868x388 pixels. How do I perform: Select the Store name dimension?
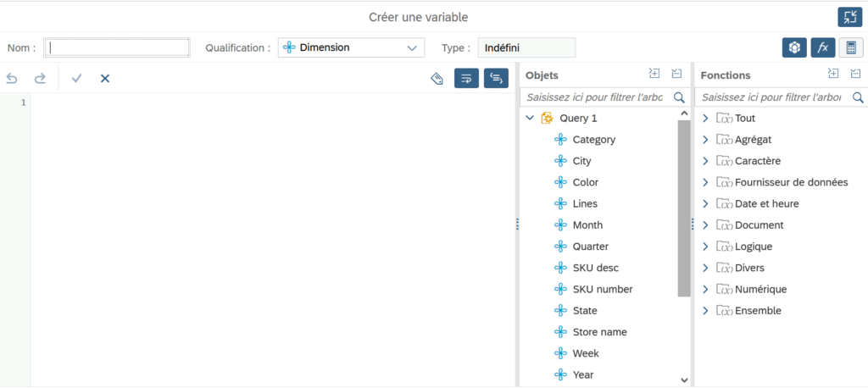point(599,332)
